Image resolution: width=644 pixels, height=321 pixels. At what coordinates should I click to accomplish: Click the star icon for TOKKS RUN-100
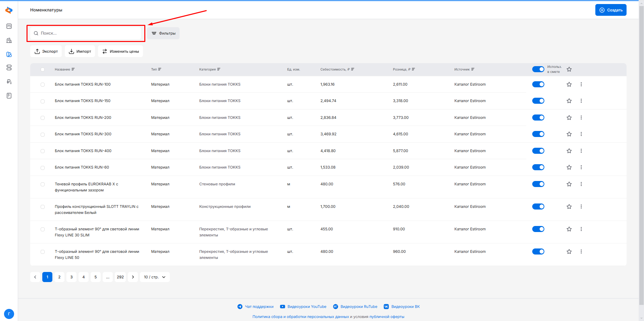(x=569, y=84)
